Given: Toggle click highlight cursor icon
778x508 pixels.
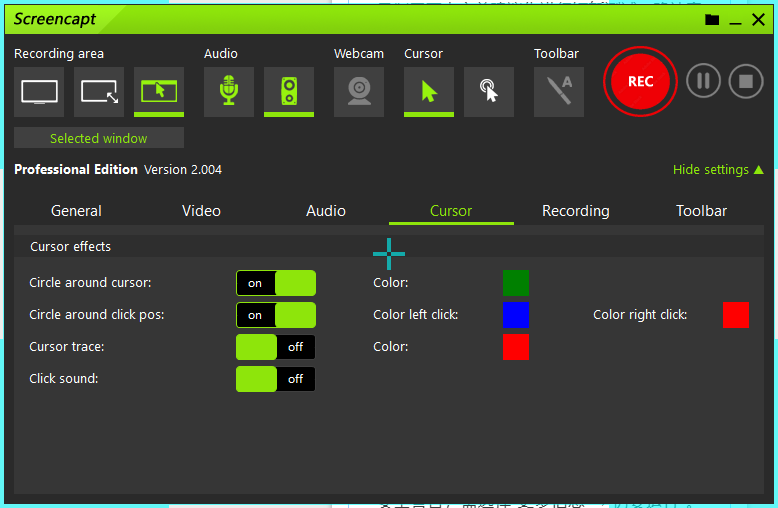Looking at the screenshot, I should point(489,92).
